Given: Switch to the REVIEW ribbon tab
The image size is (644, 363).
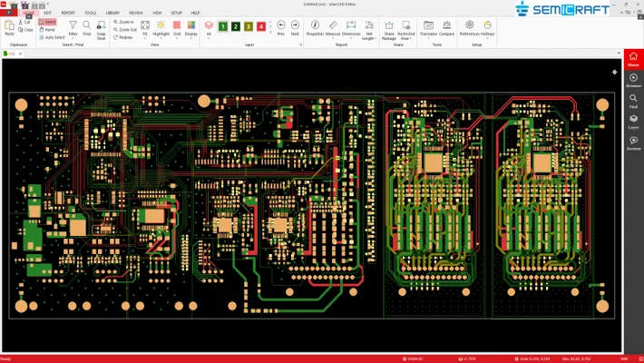Looking at the screenshot, I should (136, 13).
